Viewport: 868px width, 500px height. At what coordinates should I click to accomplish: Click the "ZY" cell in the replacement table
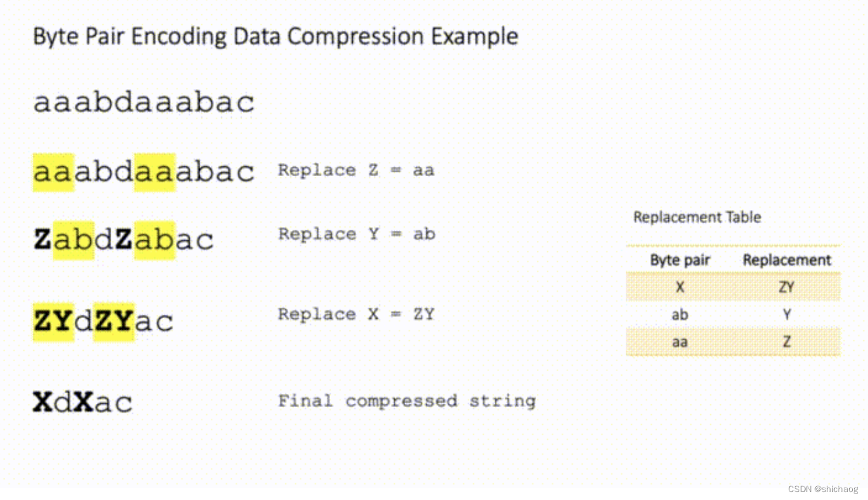(x=787, y=287)
